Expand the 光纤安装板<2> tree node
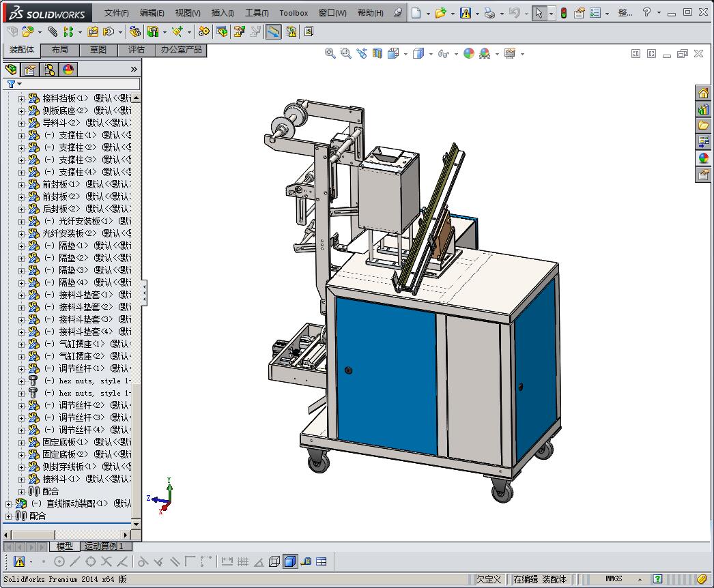 click(x=21, y=234)
